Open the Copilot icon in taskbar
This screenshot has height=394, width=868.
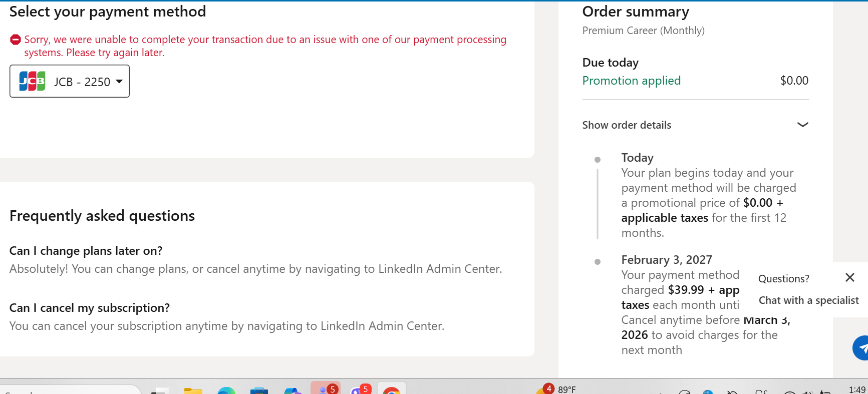click(x=293, y=390)
